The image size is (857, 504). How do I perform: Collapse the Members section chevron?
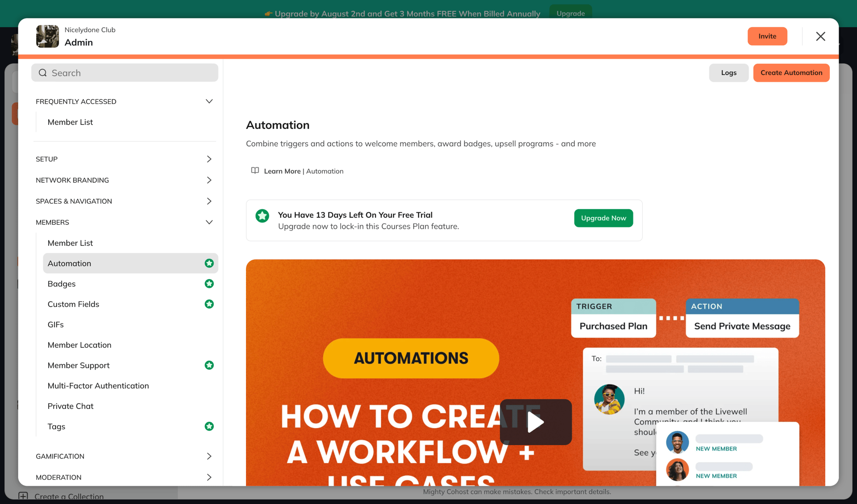[209, 222]
